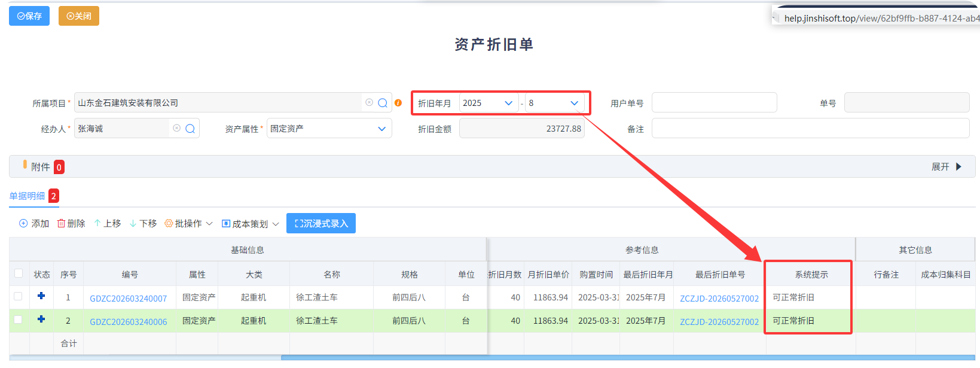980x368 pixels.
Task: Open handler search via 经办人 magnifier icon
Action: [x=190, y=129]
